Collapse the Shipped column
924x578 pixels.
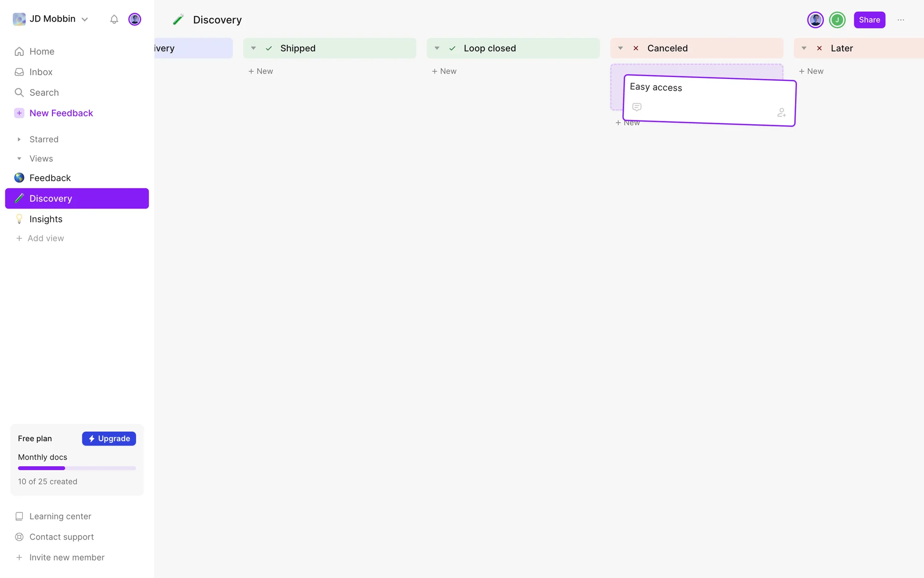click(x=254, y=48)
